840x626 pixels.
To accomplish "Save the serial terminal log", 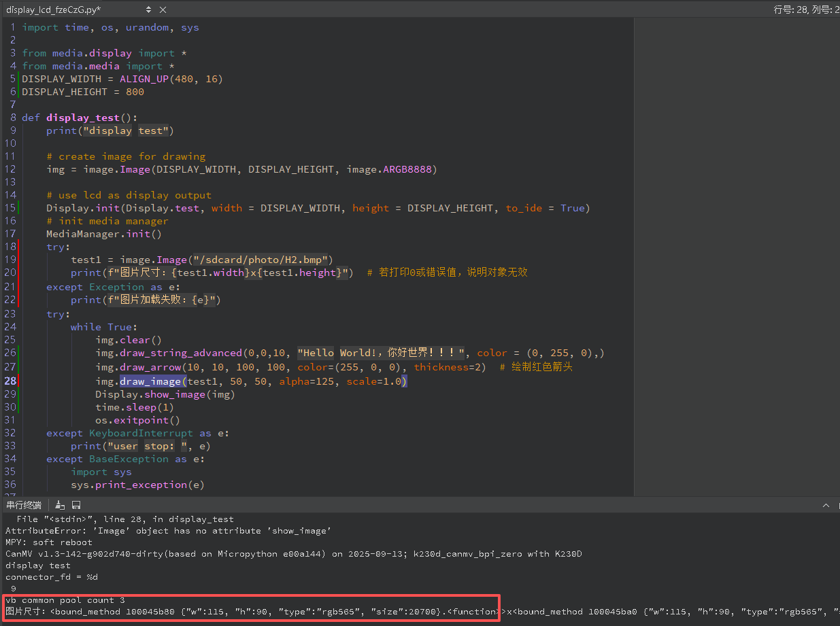I will 76,505.
